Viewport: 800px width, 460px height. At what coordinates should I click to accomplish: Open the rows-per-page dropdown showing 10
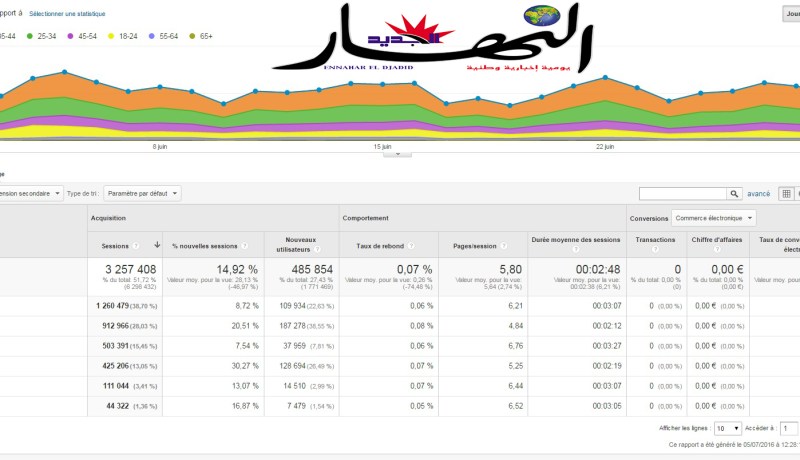click(728, 428)
